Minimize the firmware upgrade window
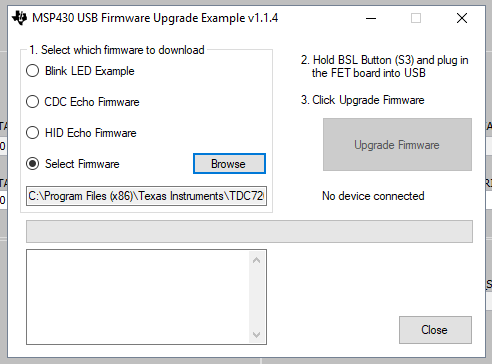This screenshot has width=492, height=364. tap(371, 18)
